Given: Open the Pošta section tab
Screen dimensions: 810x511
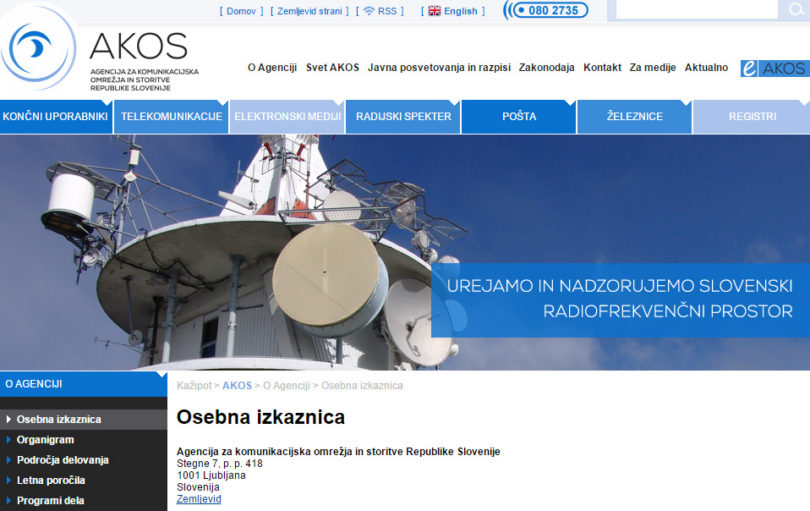Looking at the screenshot, I should pos(519,117).
